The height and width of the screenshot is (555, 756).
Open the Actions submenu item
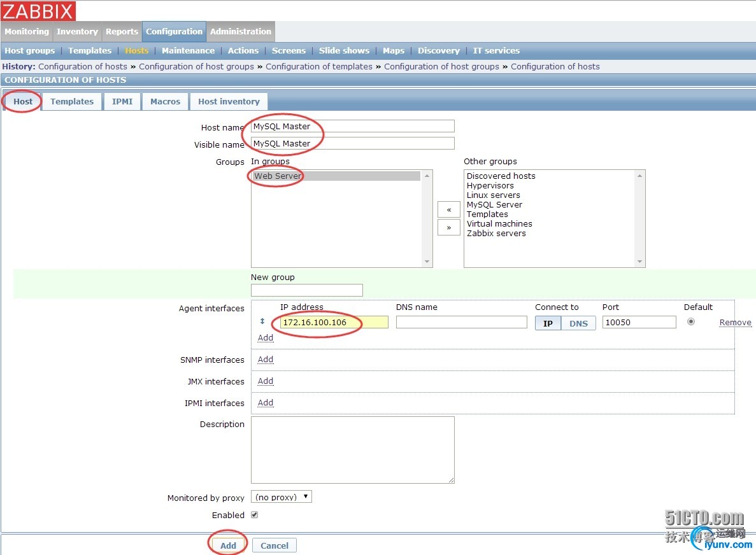243,50
